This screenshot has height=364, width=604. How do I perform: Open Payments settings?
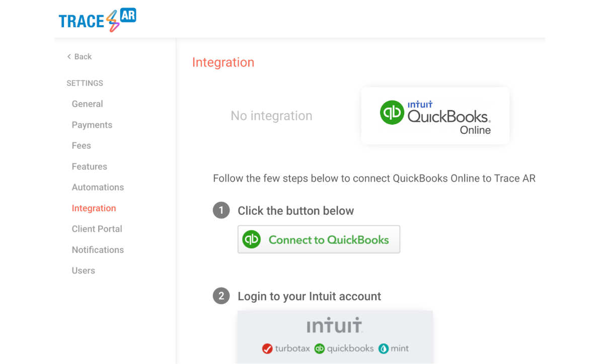tap(92, 125)
